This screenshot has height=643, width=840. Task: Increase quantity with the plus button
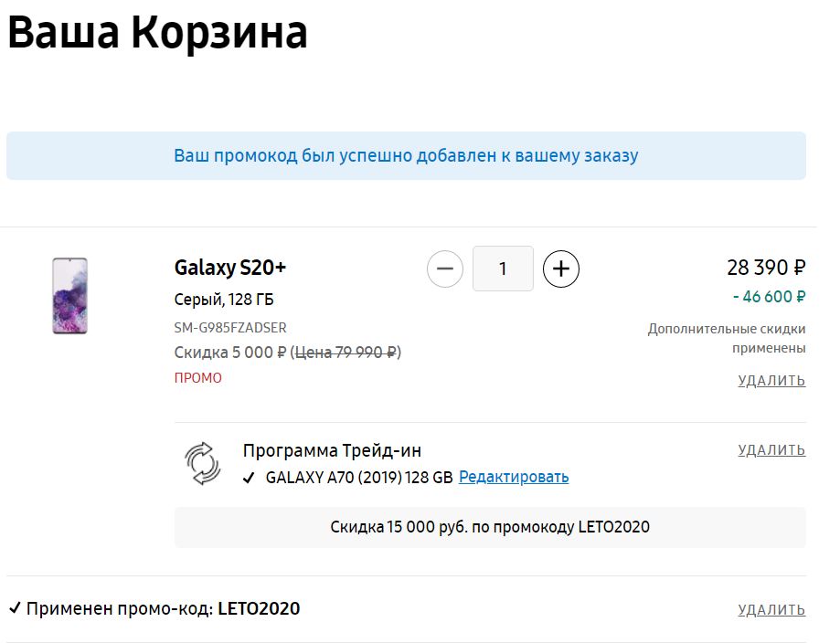pos(561,269)
